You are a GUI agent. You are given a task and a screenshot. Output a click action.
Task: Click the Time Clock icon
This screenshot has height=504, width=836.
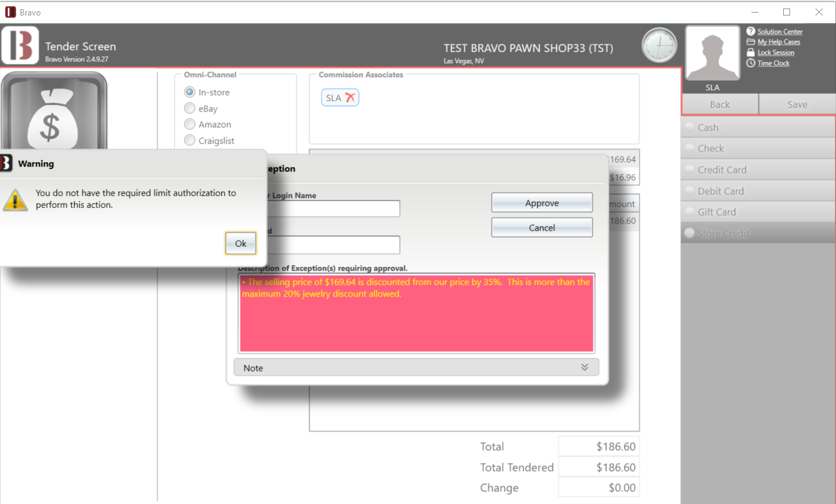point(751,63)
